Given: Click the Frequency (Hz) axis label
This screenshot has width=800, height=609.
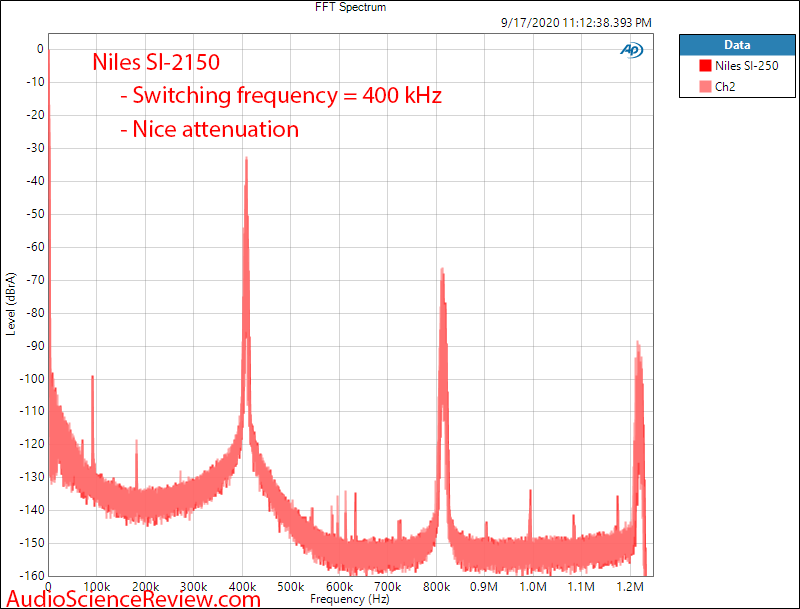Looking at the screenshot, I should (350, 599).
